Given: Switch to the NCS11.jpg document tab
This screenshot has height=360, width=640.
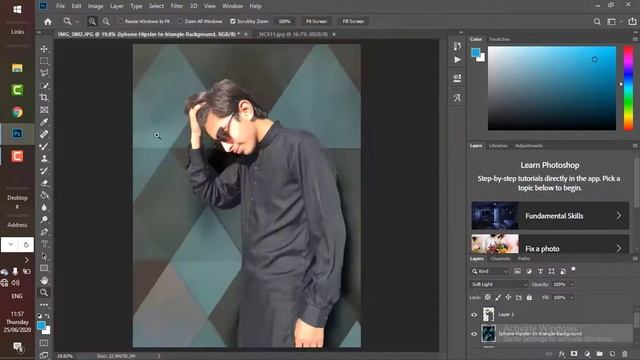Looking at the screenshot, I should point(293,34).
